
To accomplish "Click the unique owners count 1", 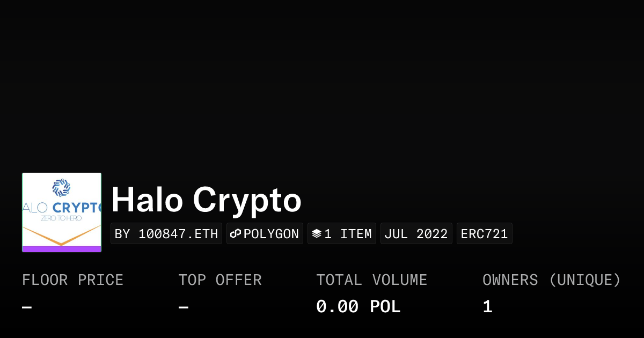I will [487, 307].
